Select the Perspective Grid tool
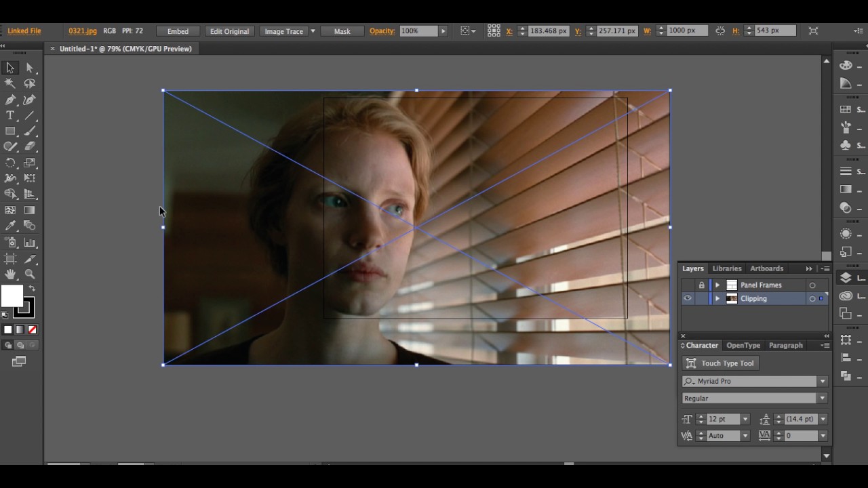This screenshot has height=488, width=868. (x=30, y=194)
